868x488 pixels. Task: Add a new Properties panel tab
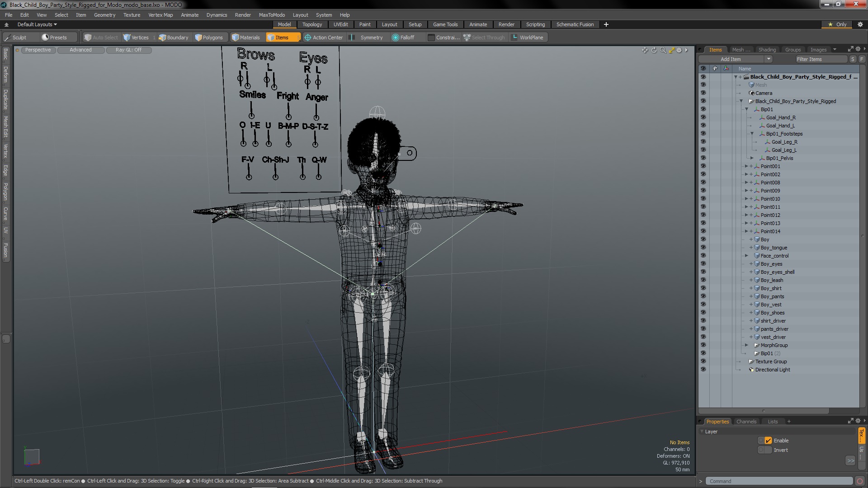click(x=789, y=422)
